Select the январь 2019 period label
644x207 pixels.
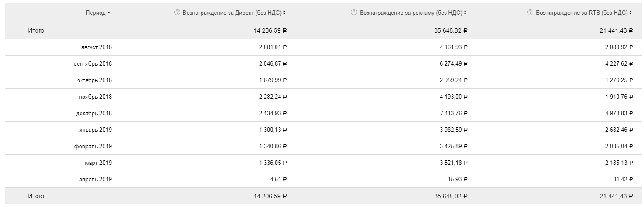pos(95,130)
